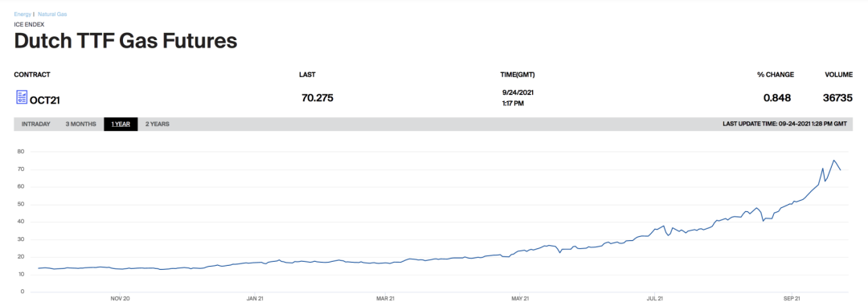Click the OCT21 contract name

tap(45, 100)
